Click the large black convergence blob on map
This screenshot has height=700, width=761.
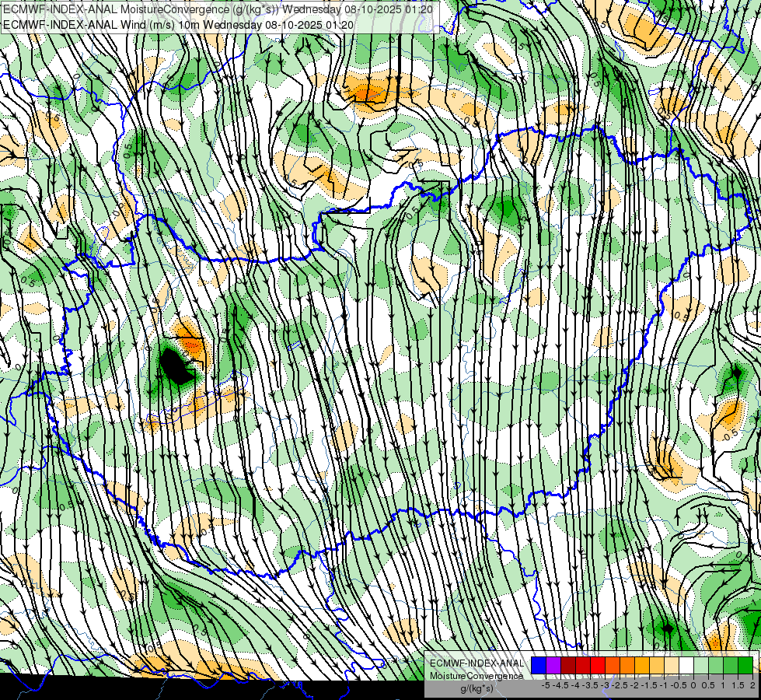176,366
